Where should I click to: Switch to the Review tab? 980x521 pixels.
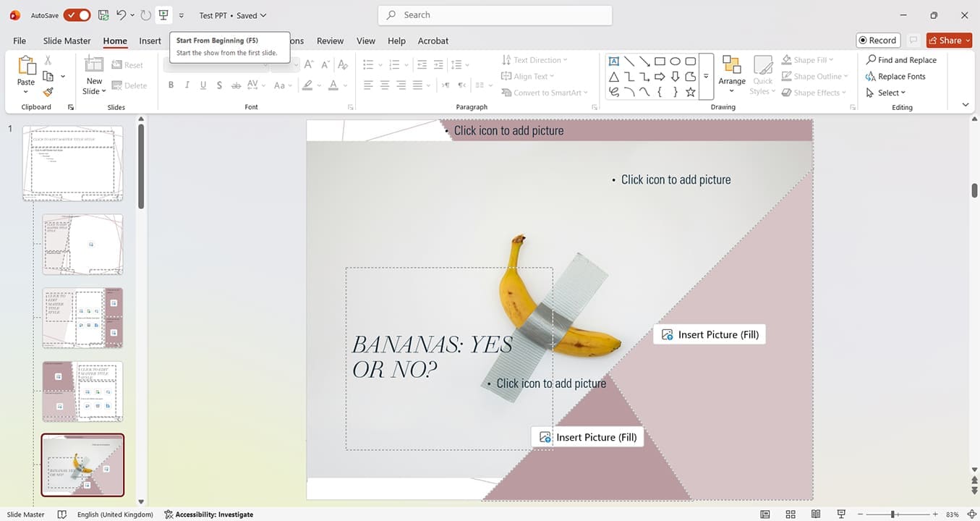pyautogui.click(x=330, y=41)
